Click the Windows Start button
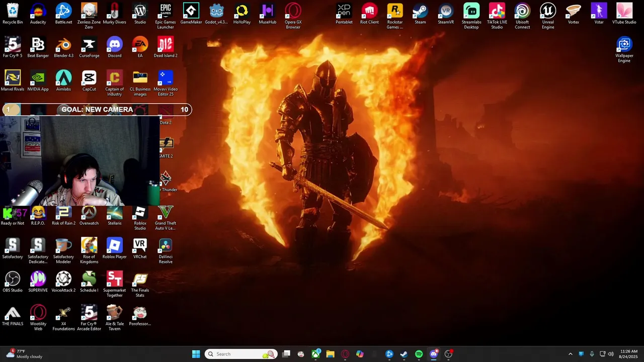The height and width of the screenshot is (362, 644). tap(196, 354)
